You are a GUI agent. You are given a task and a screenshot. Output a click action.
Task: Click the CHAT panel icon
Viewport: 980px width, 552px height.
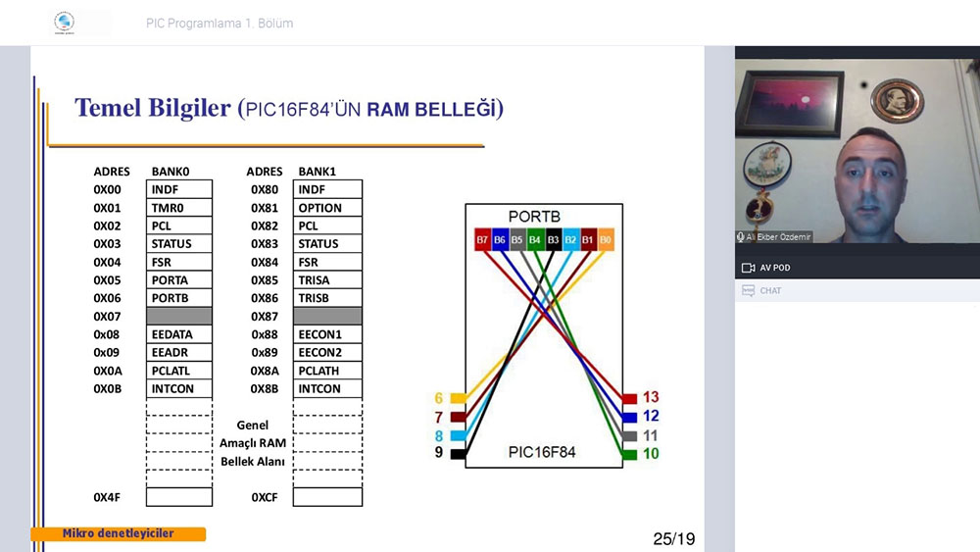(748, 290)
